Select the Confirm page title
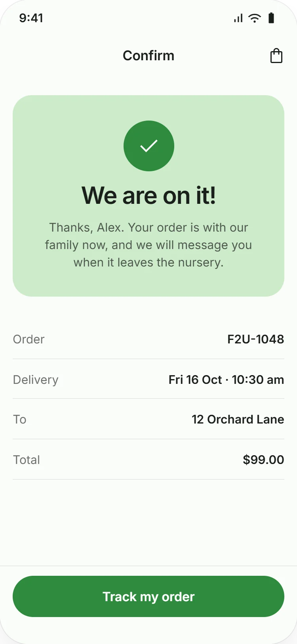Viewport: 297px width, 644px height. point(148,56)
